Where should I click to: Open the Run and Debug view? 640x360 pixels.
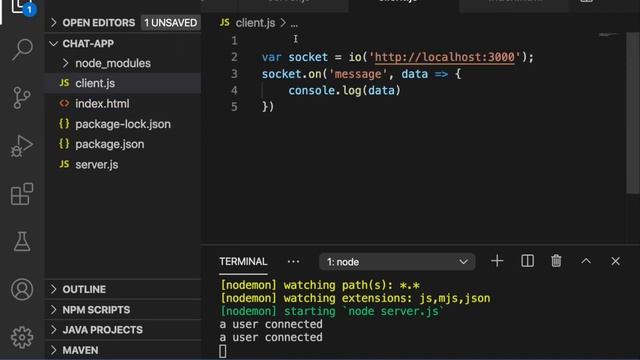(x=22, y=146)
